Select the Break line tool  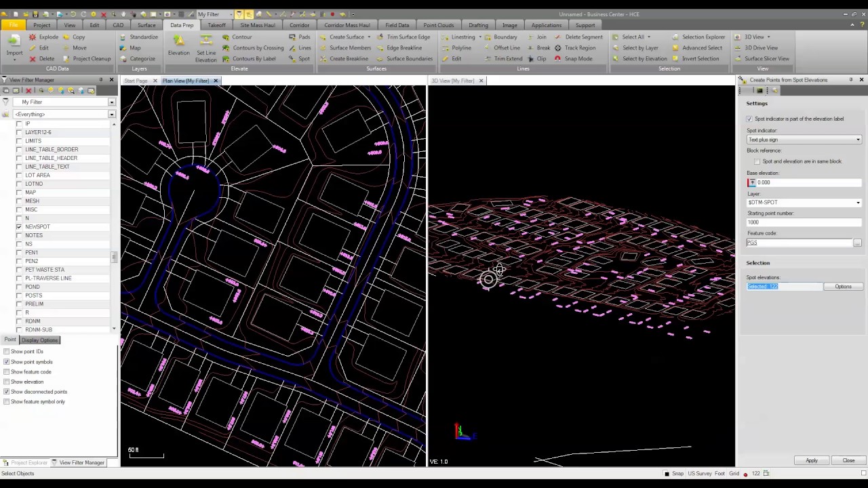[538, 48]
